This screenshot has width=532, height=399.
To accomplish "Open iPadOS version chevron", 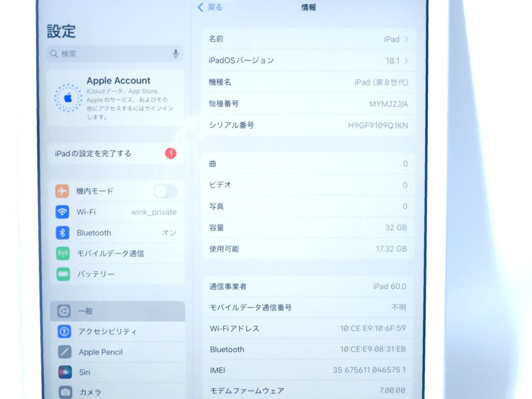I will (406, 61).
